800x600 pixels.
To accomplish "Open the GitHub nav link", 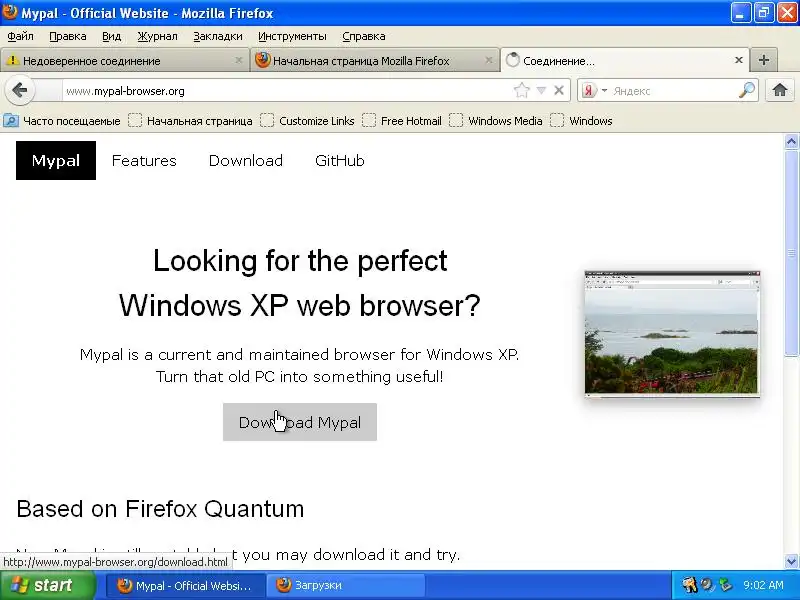I will pyautogui.click(x=340, y=160).
